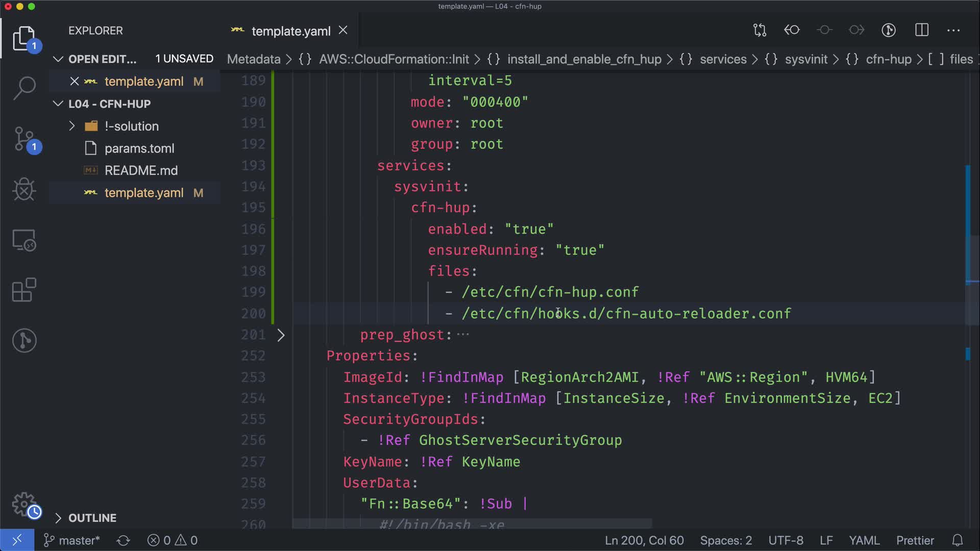Expand the folded prep_ghost section arrow

tap(281, 335)
